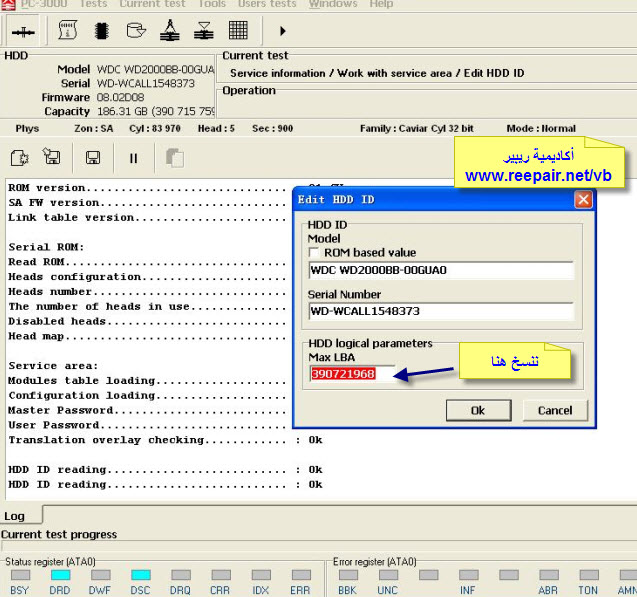Click the heads stack toolbar icon

[204, 30]
